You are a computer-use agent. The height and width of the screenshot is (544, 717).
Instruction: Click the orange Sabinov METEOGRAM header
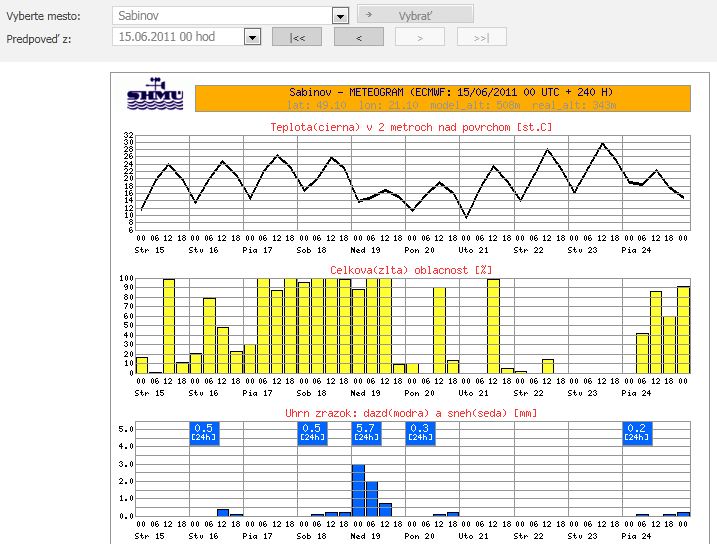[x=442, y=97]
